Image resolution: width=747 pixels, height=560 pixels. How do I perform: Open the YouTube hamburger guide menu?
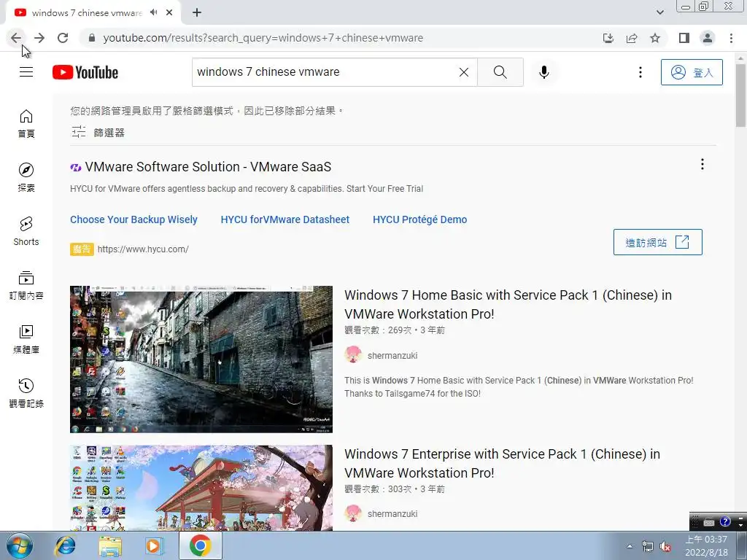(26, 72)
